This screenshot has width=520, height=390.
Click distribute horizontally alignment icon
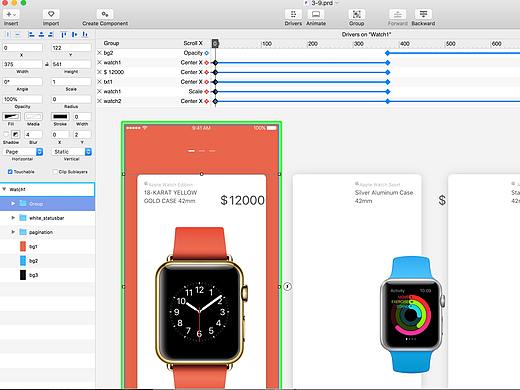8,34
